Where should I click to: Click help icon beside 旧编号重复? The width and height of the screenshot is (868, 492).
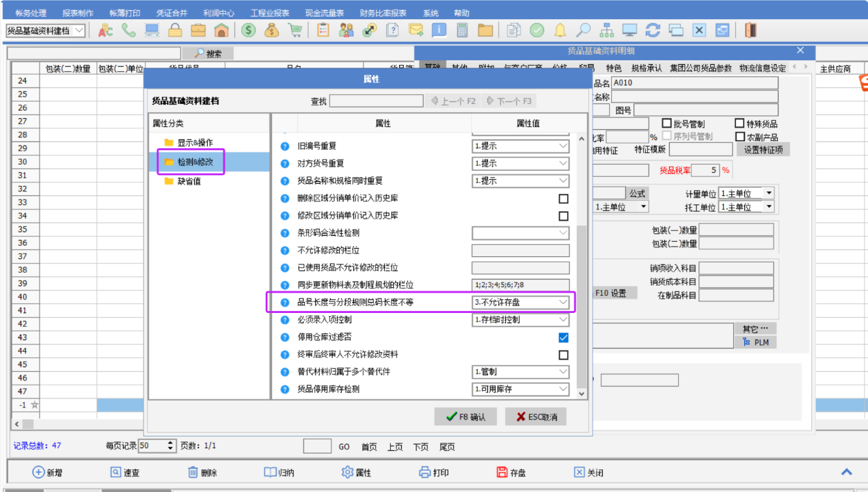tap(286, 146)
